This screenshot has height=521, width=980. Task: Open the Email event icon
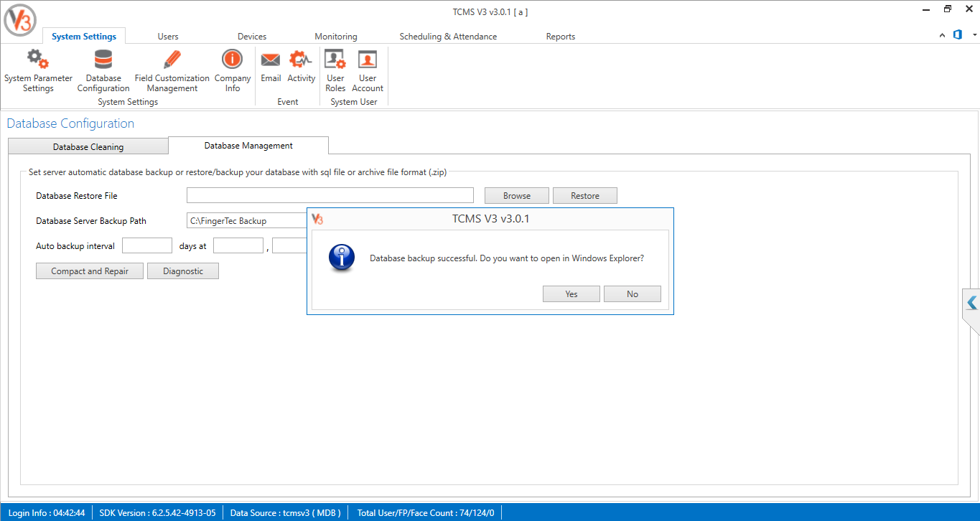271,66
